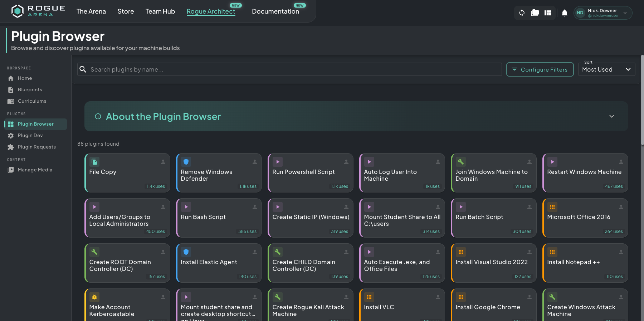The width and height of the screenshot is (644, 321).
Task: Open the Auto Log User Into Machine card
Action: tap(402, 173)
